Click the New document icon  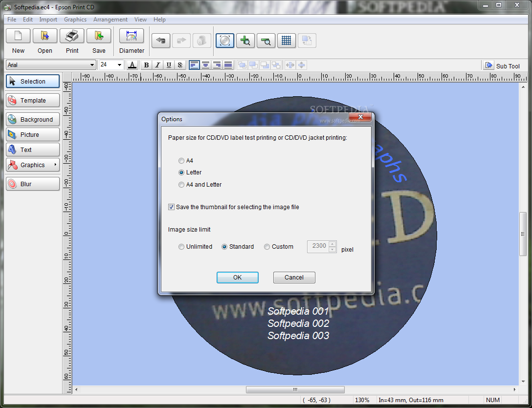click(x=18, y=36)
